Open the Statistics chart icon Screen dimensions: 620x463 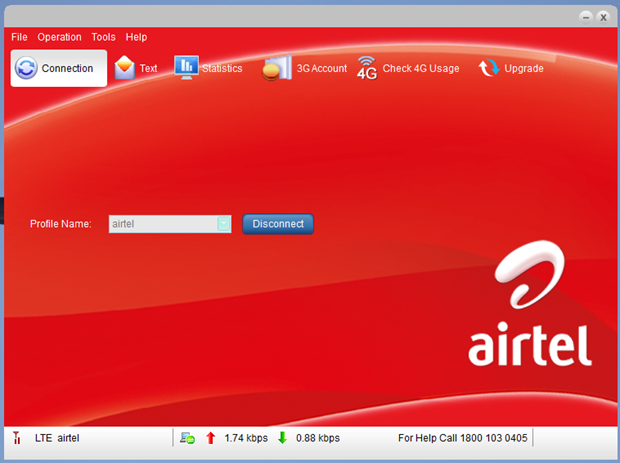(186, 67)
